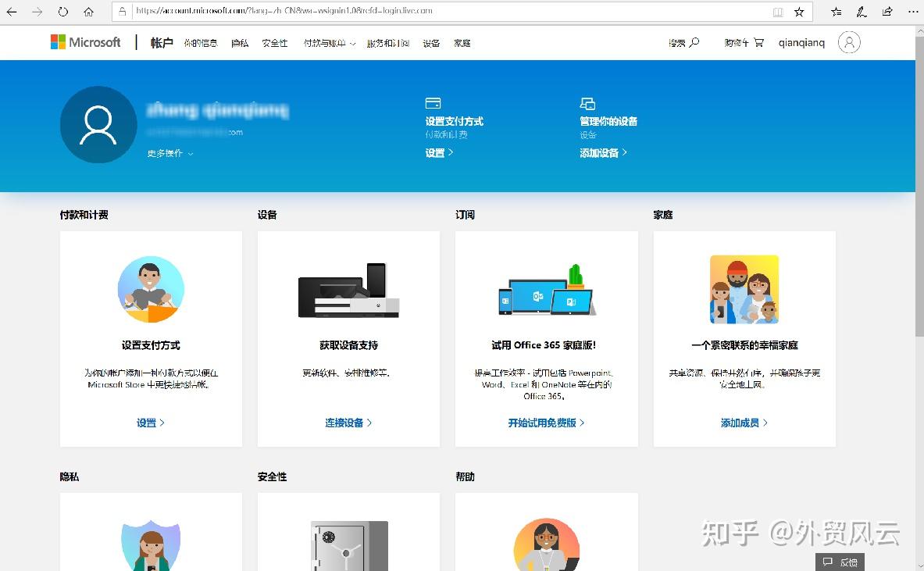Click the Xbox and devices illustration
This screenshot has width=924, height=571.
349,290
